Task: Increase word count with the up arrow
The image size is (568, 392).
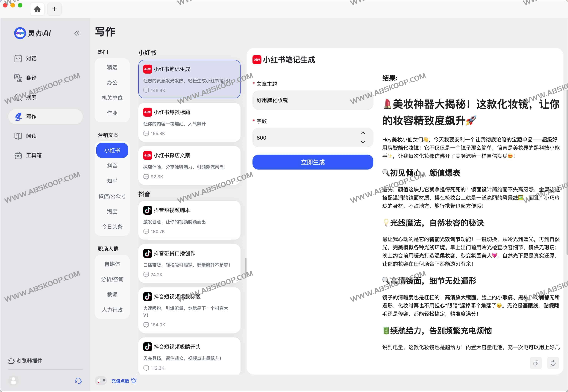Action: pyautogui.click(x=362, y=133)
